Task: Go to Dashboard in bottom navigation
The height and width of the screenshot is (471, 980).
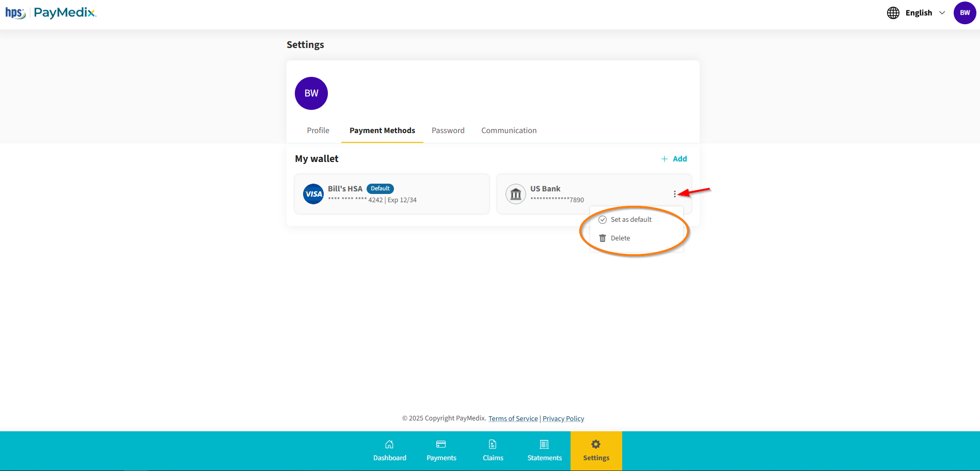Action: [x=390, y=451]
